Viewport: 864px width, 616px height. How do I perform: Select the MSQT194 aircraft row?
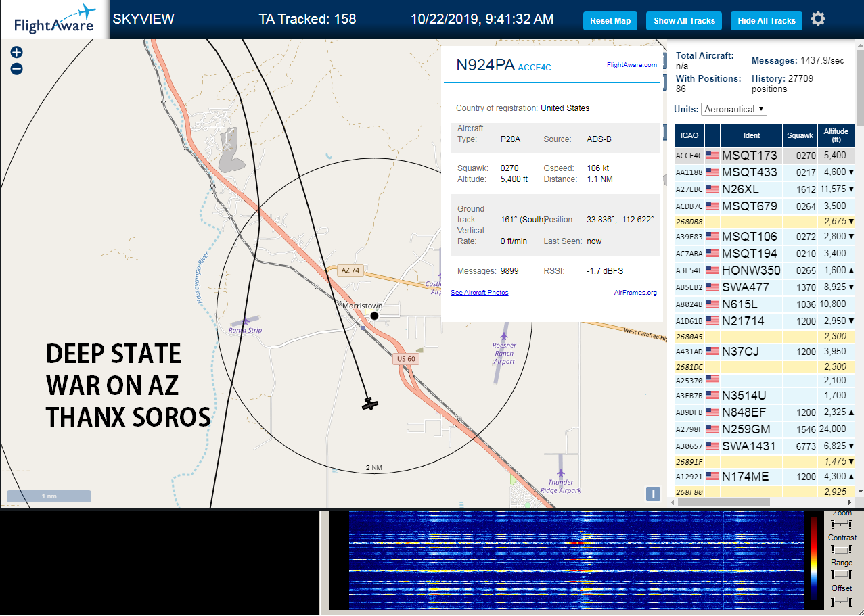[765, 254]
